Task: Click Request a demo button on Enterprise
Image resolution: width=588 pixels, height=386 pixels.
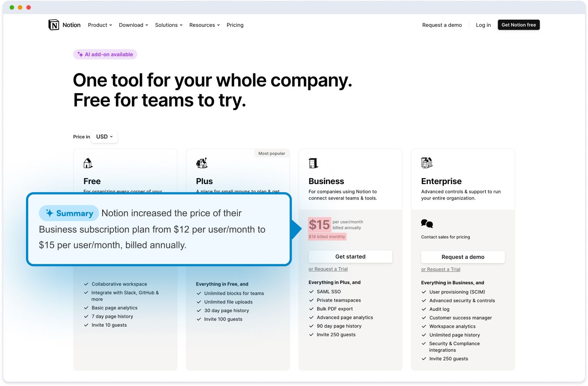Action: pos(463,257)
